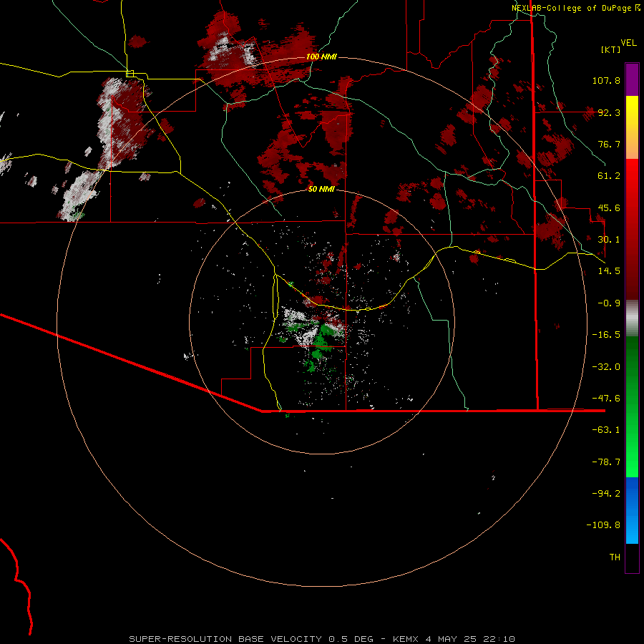The image size is (644, 644).
Task: Click the 'VEL' legend title
Action: 628,43
